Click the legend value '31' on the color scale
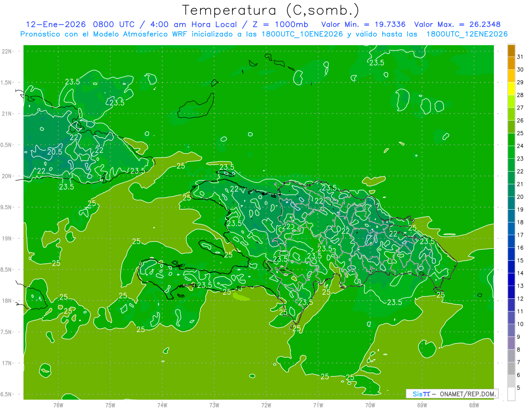Viewport: 532px width, 411px height. (x=520, y=57)
